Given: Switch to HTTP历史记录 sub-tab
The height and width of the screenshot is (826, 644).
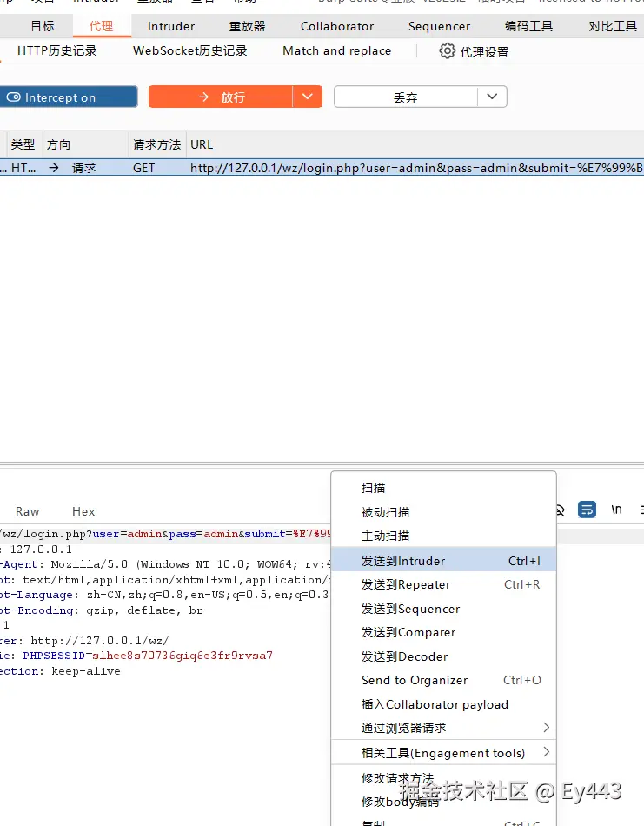Looking at the screenshot, I should pyautogui.click(x=56, y=50).
